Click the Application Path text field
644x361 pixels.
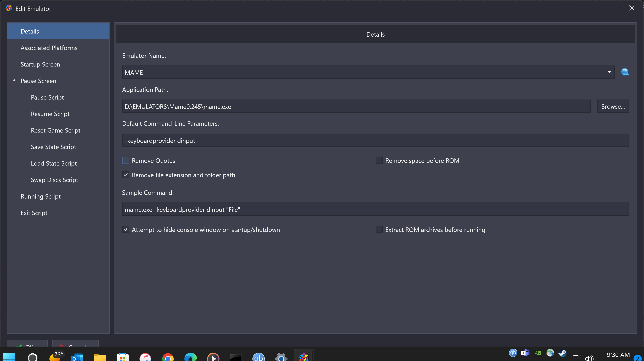pyautogui.click(x=356, y=106)
